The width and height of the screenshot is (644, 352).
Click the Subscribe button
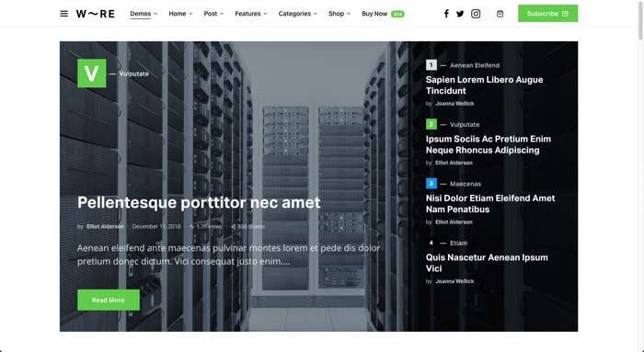click(x=547, y=14)
